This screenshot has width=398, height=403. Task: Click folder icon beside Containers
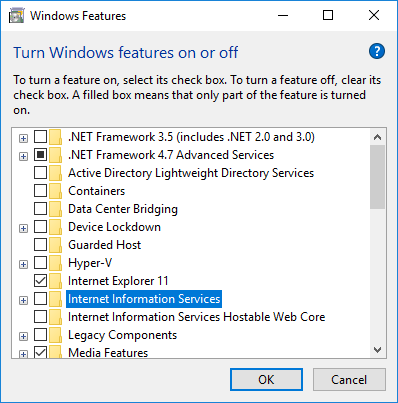[56, 191]
